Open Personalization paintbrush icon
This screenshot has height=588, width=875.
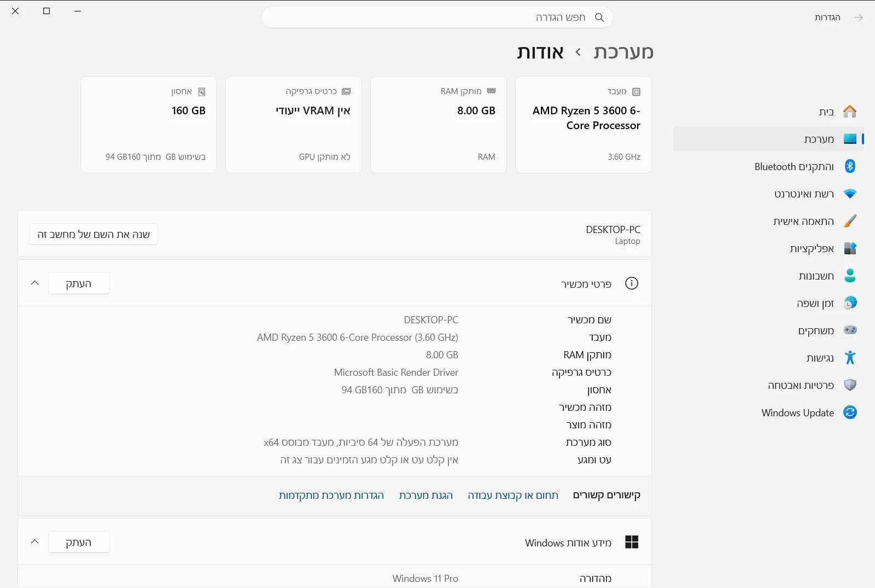coord(850,221)
